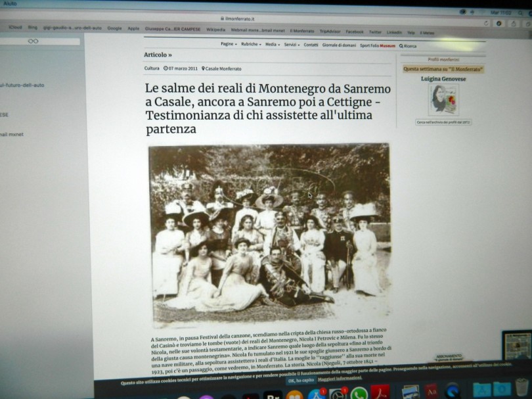
Task: Open the Media dropdown menu
Action: [272, 45]
